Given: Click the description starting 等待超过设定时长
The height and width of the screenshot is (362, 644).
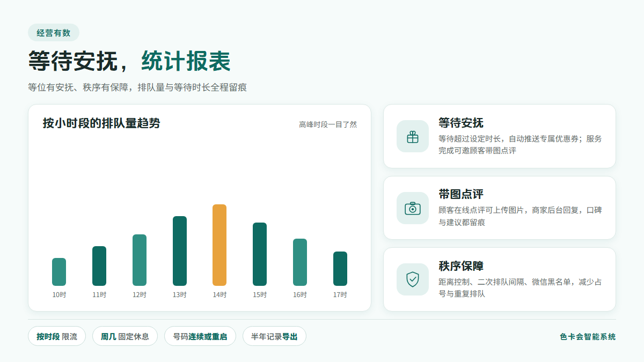Looking at the screenshot, I should [x=520, y=145].
